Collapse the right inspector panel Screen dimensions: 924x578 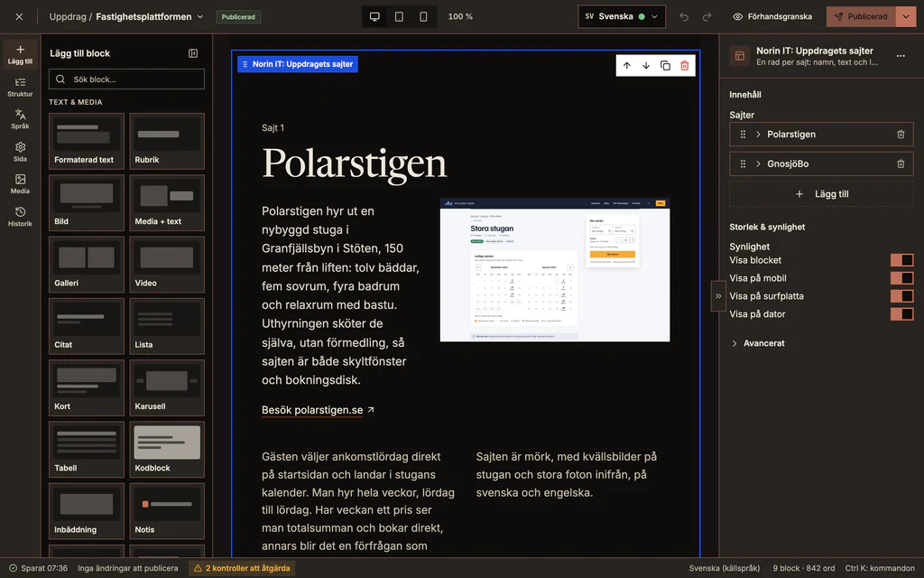(x=718, y=296)
